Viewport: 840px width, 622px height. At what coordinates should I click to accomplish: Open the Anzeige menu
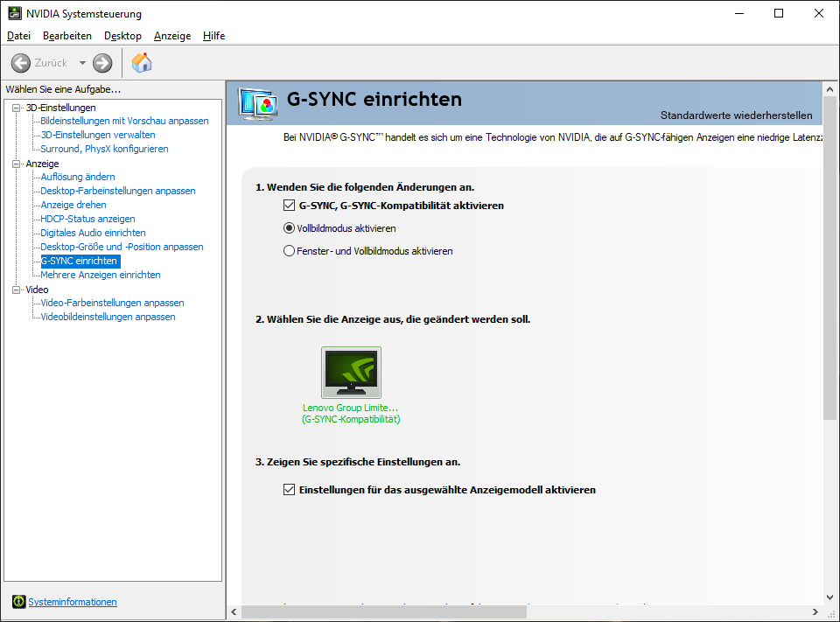172,36
